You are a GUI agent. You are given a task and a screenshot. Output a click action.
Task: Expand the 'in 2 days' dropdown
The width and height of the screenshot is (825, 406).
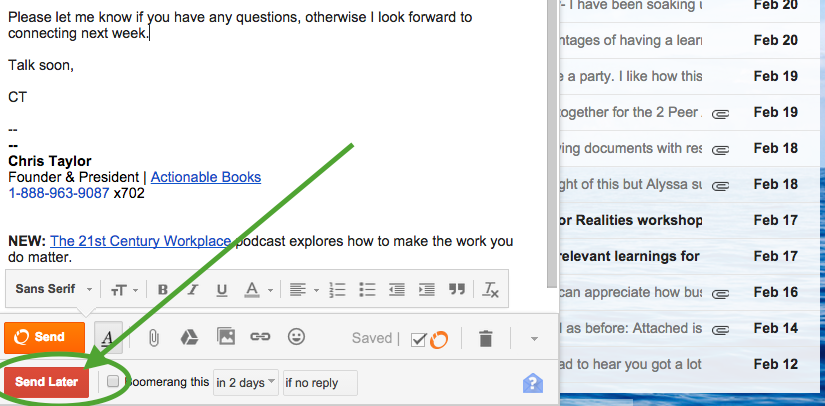pos(245,383)
